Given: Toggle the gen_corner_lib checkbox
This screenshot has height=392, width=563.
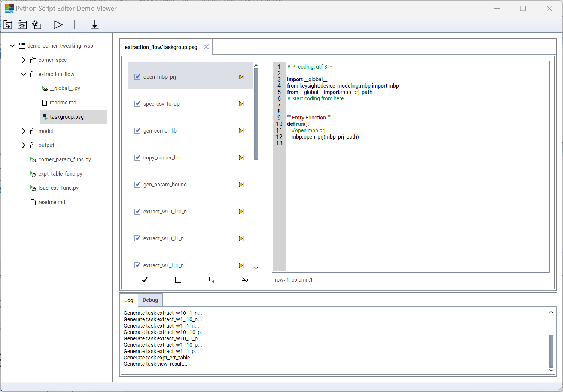Looking at the screenshot, I should click(137, 131).
